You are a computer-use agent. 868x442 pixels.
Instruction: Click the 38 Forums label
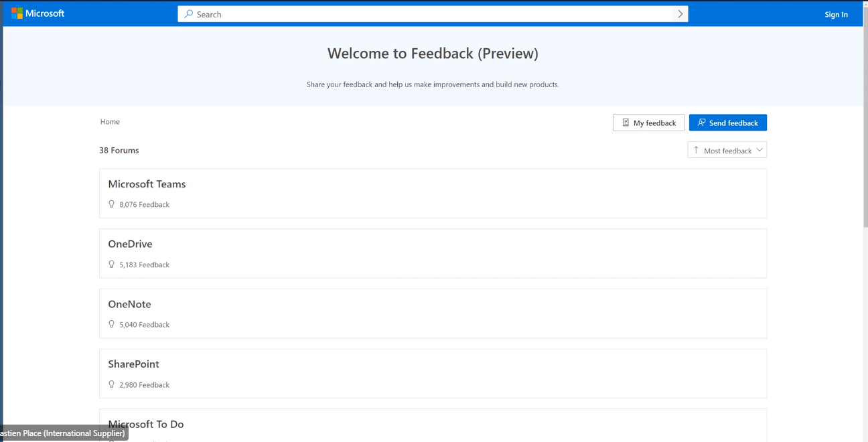pos(119,150)
